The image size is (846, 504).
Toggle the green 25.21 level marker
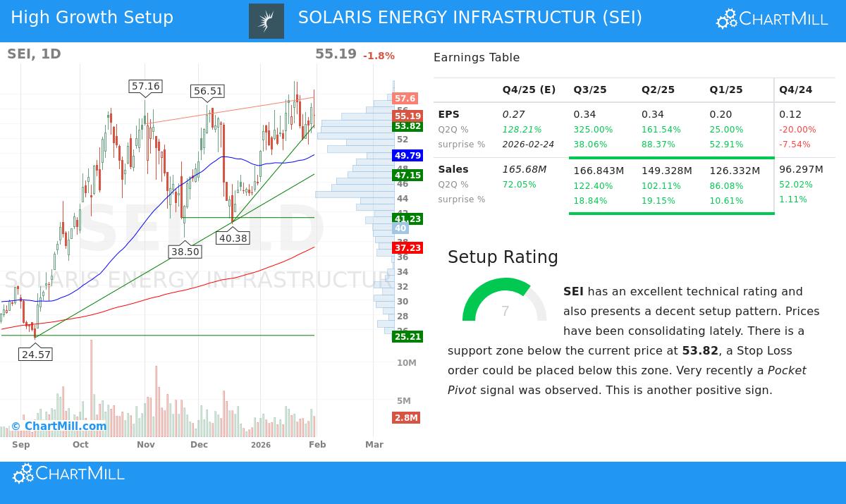pyautogui.click(x=407, y=336)
